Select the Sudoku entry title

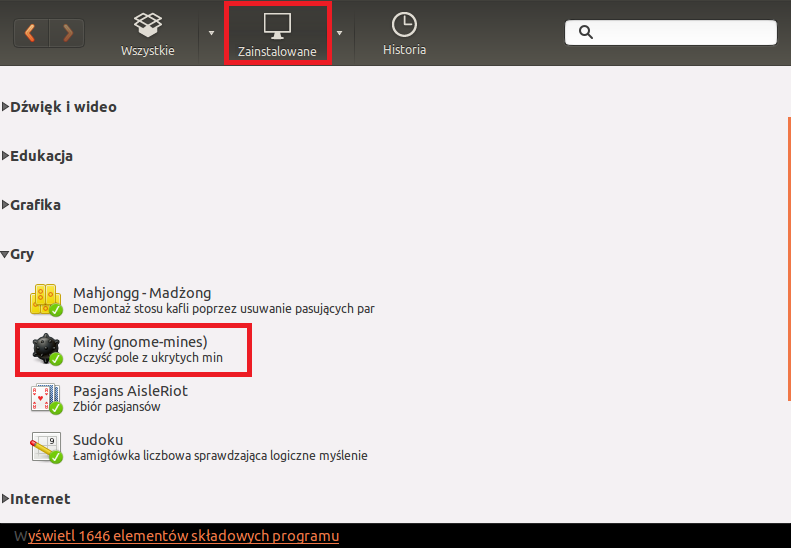pyautogui.click(x=98, y=440)
